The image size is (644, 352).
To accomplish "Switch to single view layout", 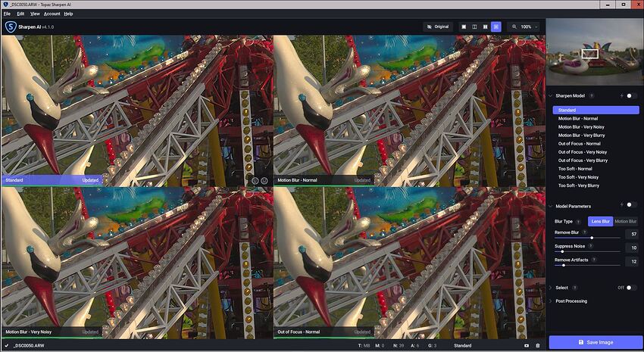I will (x=464, y=26).
